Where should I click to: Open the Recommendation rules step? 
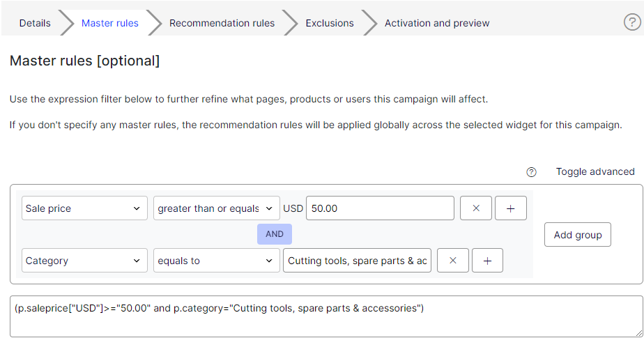click(222, 23)
